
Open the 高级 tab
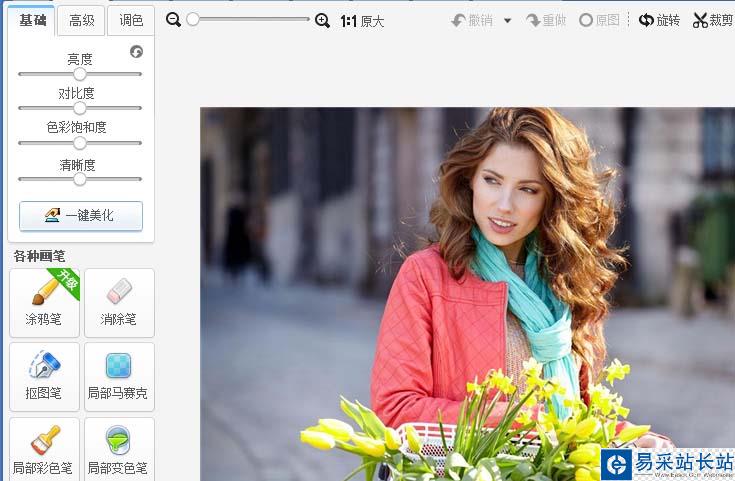[81, 21]
